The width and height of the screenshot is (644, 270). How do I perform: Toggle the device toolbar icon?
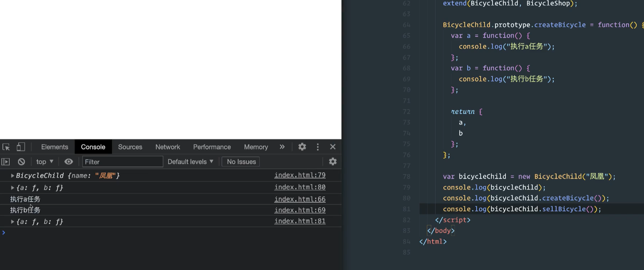point(20,147)
